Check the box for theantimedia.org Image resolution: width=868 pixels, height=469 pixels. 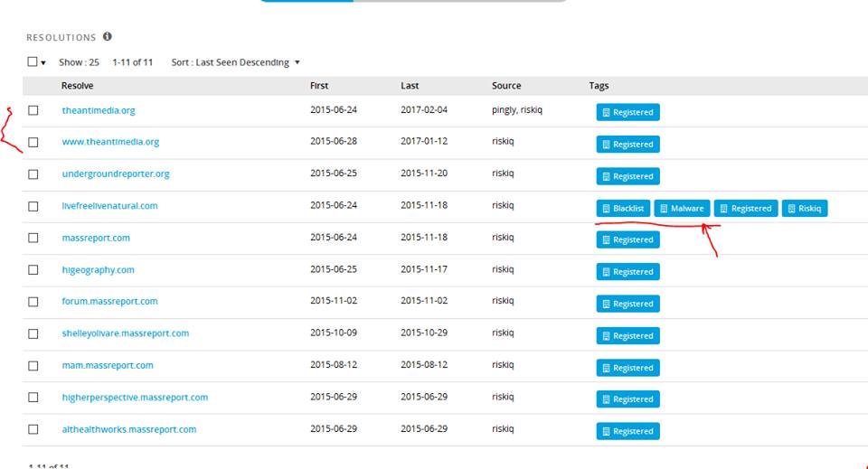pyautogui.click(x=33, y=110)
